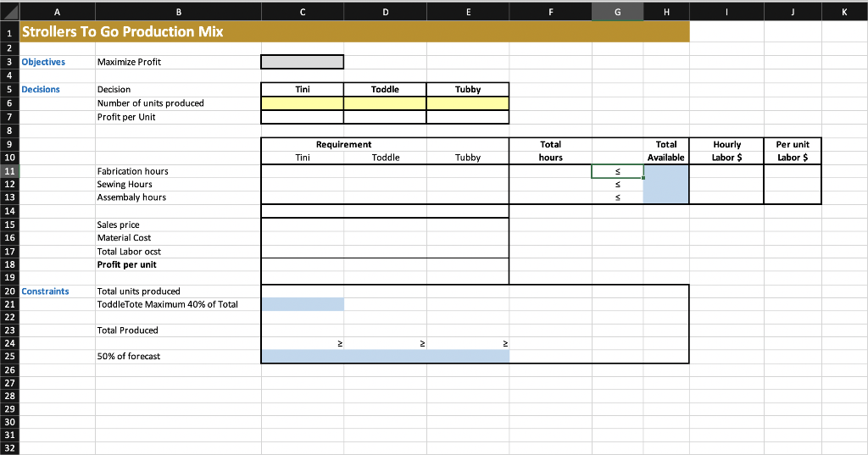The image size is (868, 455).
Task: Click the bold Profit per unit label
Action: [x=127, y=264]
